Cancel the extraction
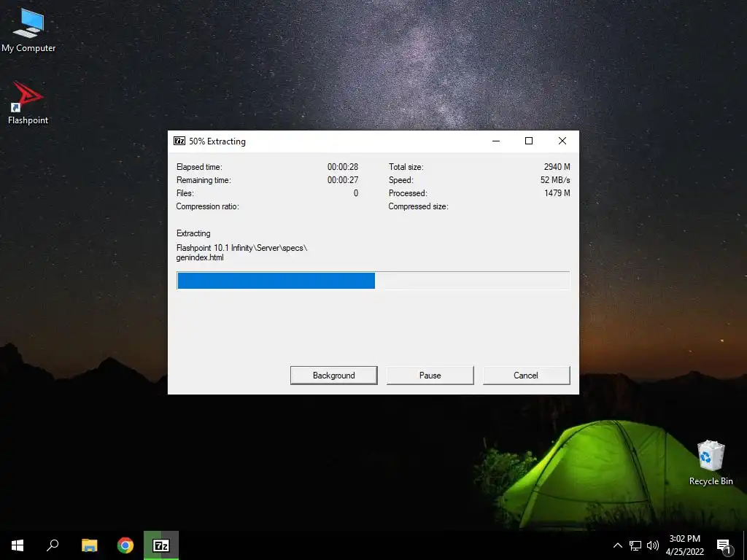Screen dimensions: 747x560 pyautogui.click(x=526, y=376)
